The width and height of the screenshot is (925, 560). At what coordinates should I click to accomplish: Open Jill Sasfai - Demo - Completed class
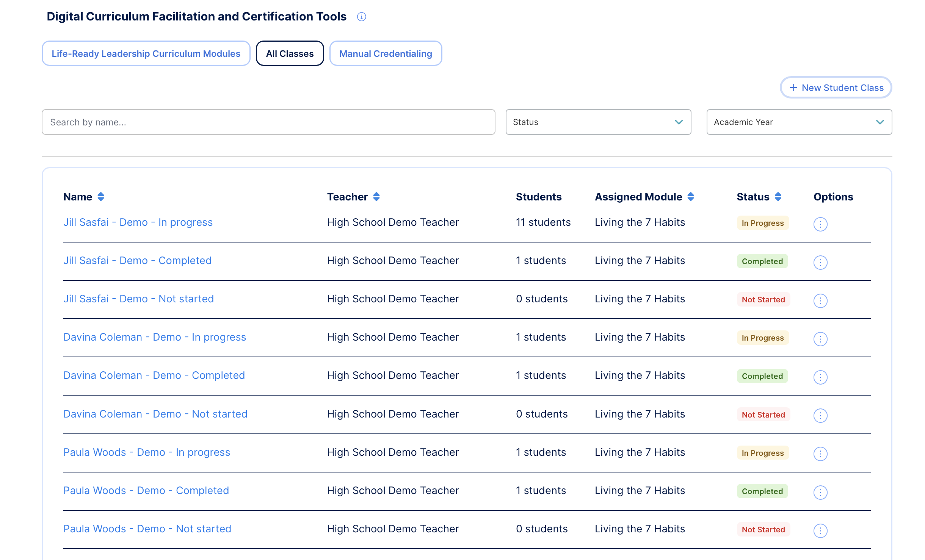(x=137, y=261)
